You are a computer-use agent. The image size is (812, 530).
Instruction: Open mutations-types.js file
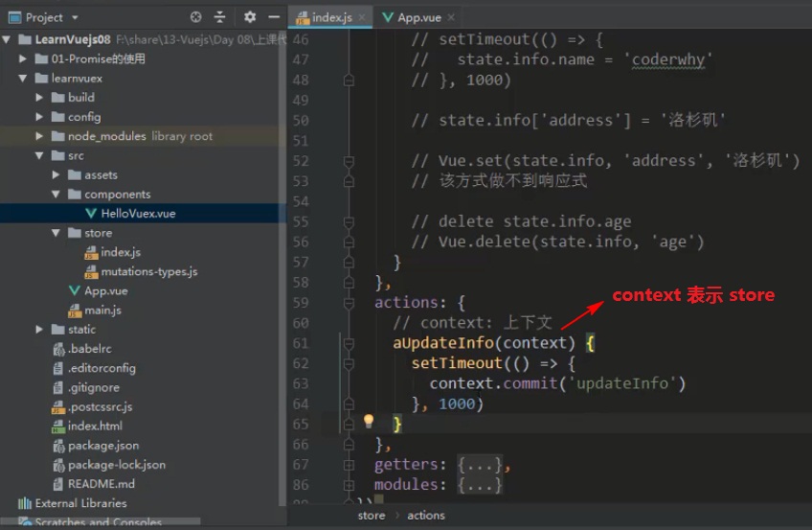pos(148,271)
